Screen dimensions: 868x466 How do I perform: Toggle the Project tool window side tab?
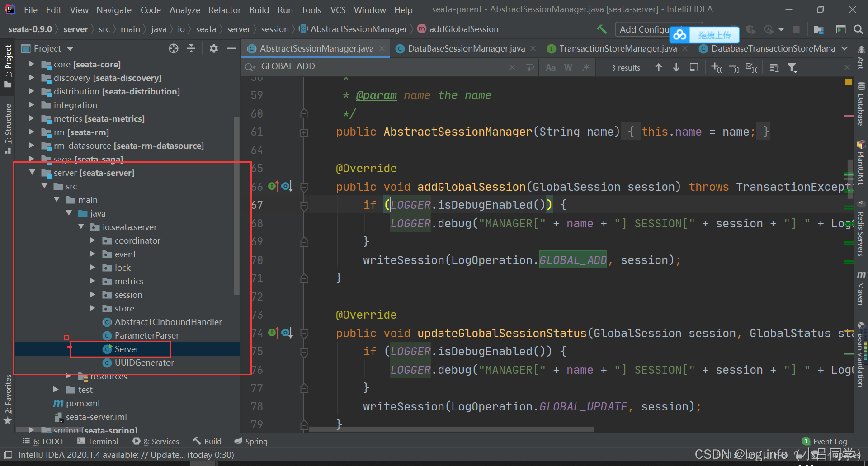click(8, 66)
